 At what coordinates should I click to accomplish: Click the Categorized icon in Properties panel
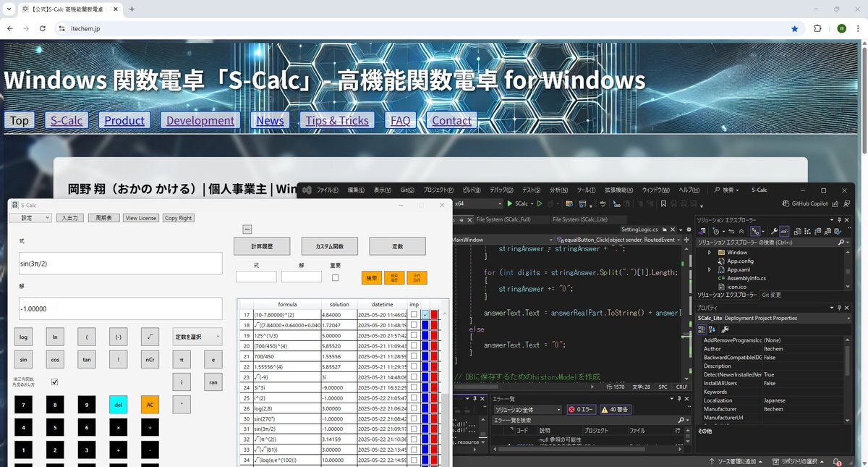pyautogui.click(x=702, y=329)
